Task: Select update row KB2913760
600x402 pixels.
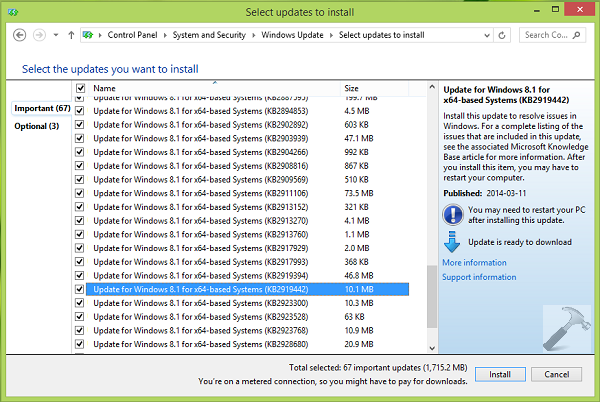Action: coord(247,235)
